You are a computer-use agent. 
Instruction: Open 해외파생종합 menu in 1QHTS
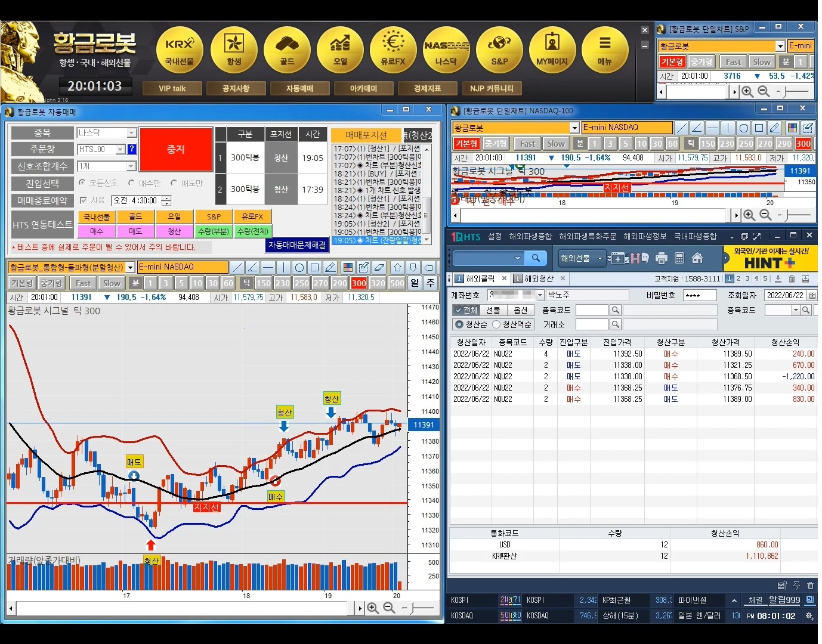coord(530,237)
